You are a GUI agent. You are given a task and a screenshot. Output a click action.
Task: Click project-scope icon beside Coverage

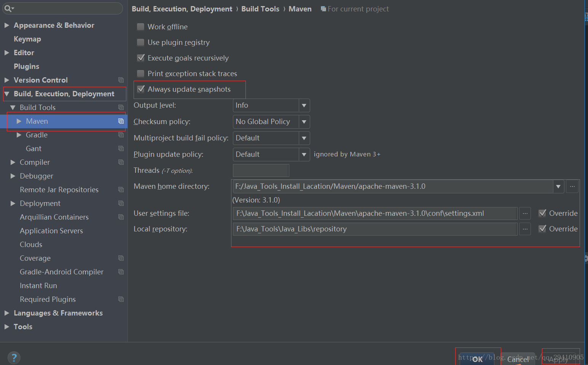(x=121, y=258)
